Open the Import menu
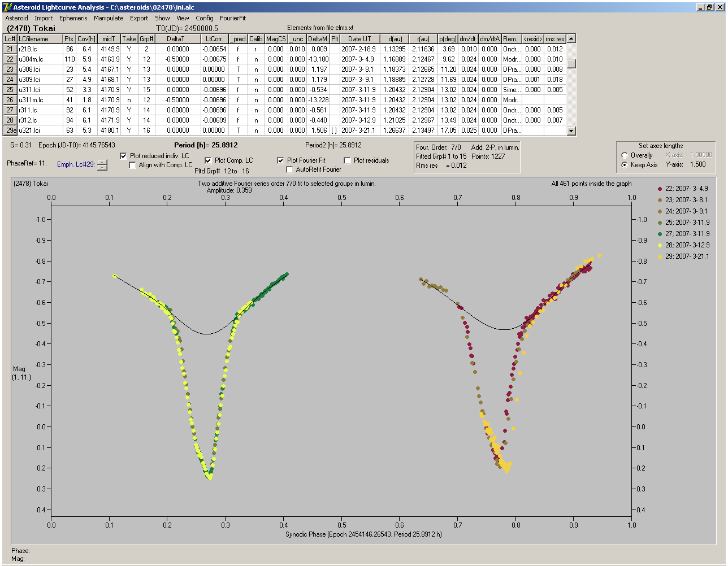728x566 pixels. click(x=44, y=18)
